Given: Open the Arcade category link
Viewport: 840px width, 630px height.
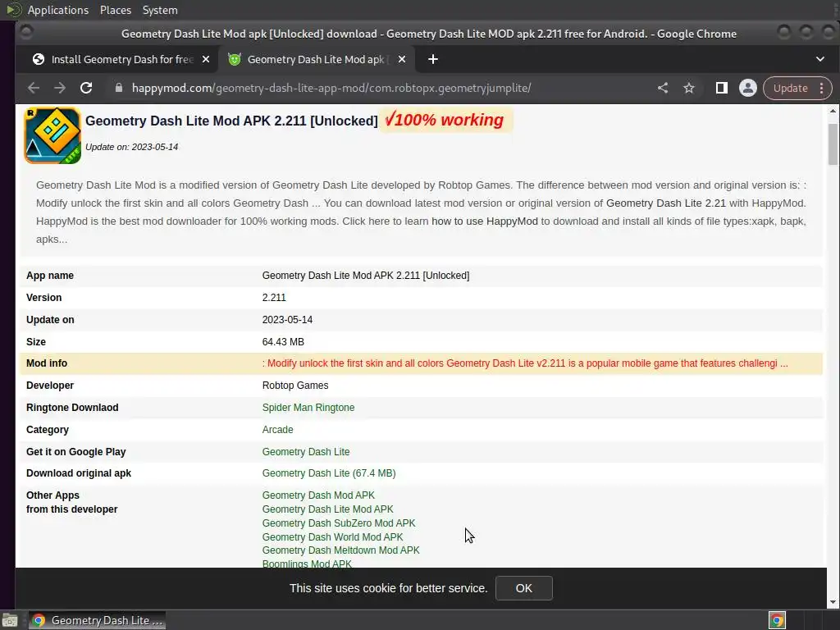Looking at the screenshot, I should pos(277,430).
